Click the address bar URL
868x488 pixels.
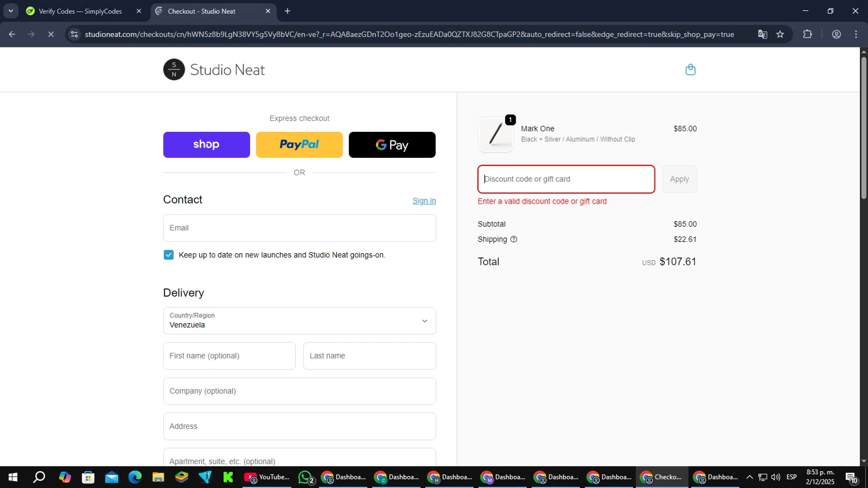409,34
